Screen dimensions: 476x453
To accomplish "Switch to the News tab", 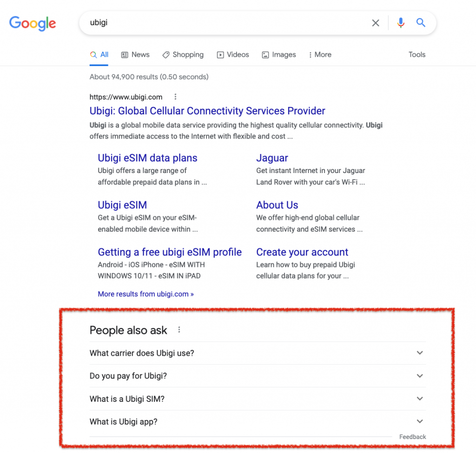I will pyautogui.click(x=135, y=55).
